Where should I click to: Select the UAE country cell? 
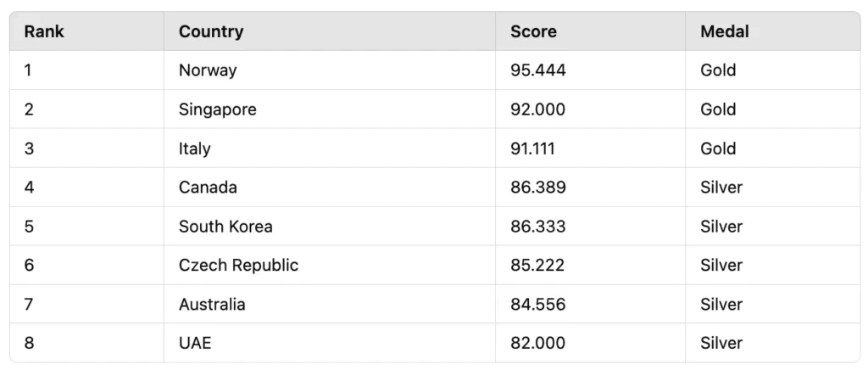(195, 344)
